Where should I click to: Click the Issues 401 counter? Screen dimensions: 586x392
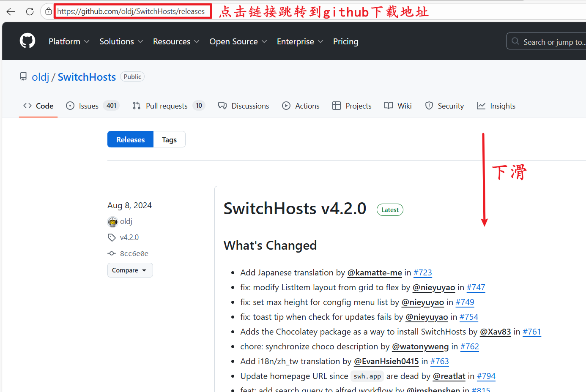pos(112,106)
